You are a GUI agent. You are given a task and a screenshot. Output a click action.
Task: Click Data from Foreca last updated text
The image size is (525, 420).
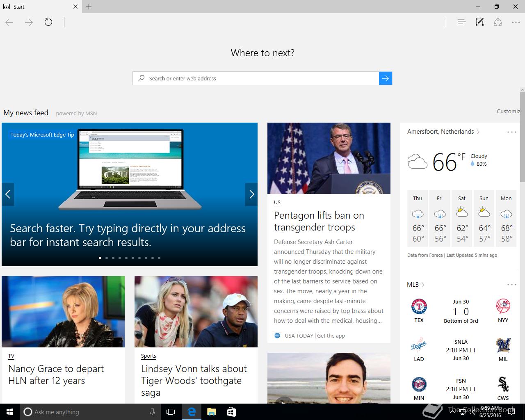pyautogui.click(x=452, y=255)
